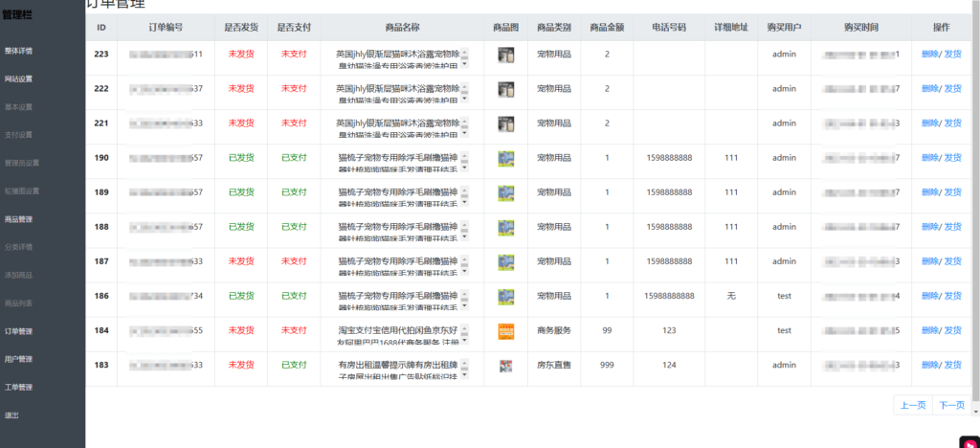Click product name scrollbar for order 183
The image size is (980, 448).
click(x=464, y=370)
